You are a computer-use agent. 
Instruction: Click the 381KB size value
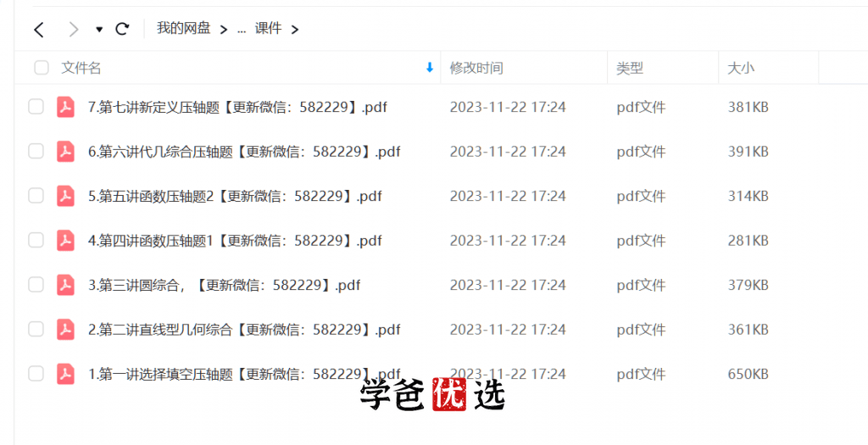coord(748,107)
